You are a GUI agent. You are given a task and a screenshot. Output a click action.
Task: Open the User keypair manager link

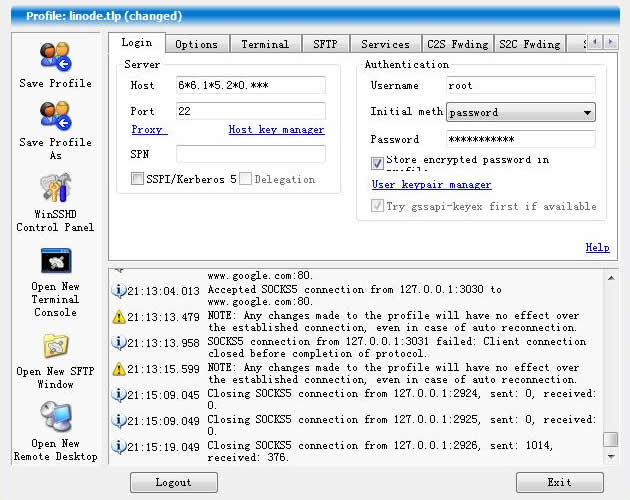pos(431,185)
